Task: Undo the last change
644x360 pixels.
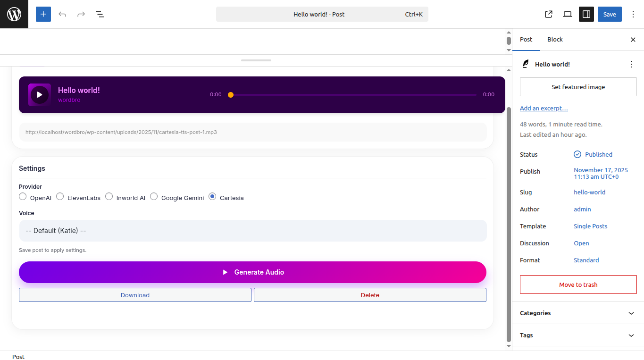Action: 62,14
